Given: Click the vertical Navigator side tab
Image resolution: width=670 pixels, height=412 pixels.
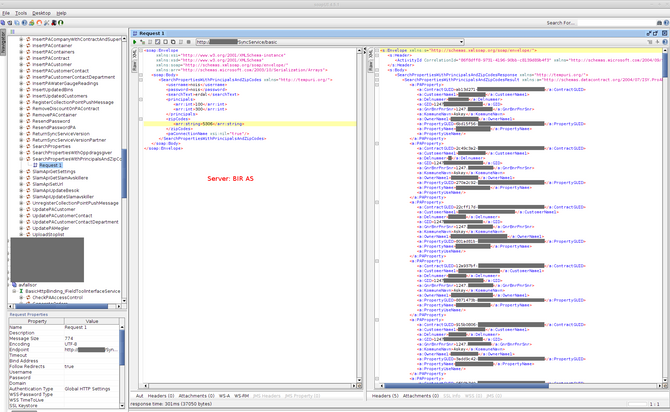Looking at the screenshot, I should tap(3, 41).
